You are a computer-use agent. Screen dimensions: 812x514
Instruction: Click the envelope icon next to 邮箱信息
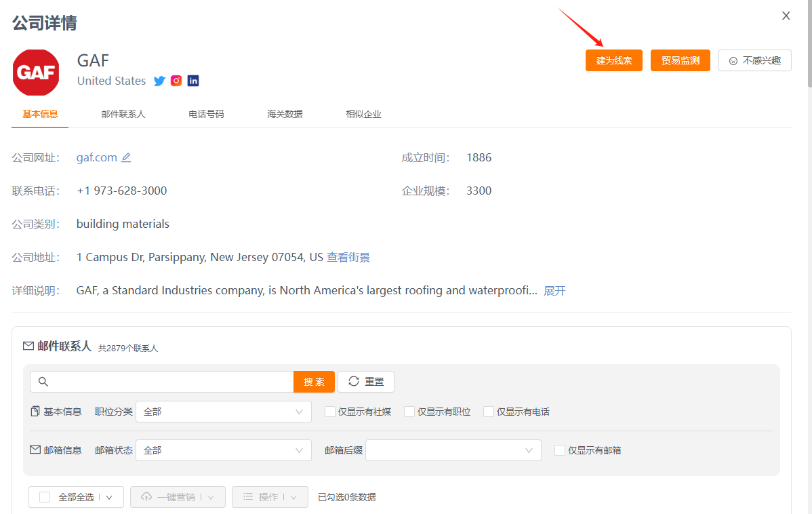point(35,450)
